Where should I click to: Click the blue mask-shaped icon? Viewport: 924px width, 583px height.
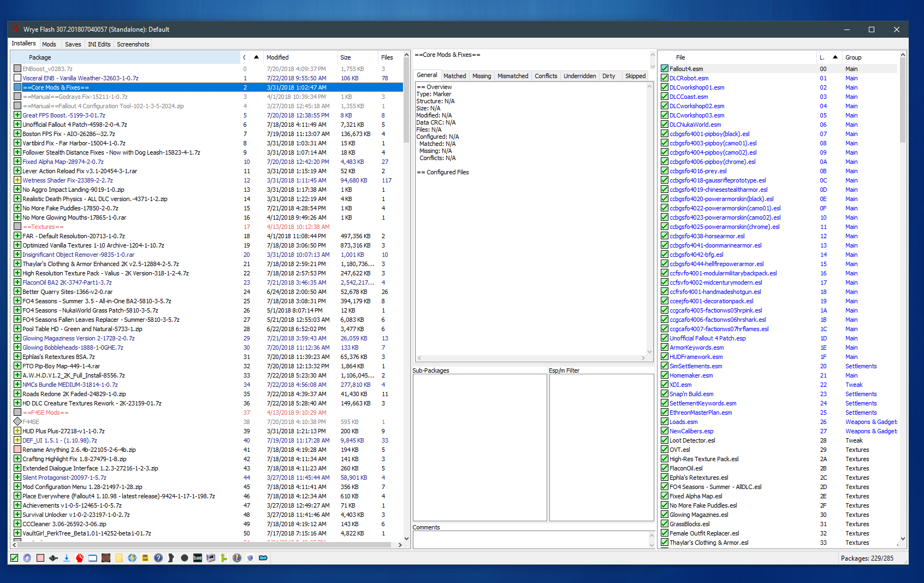coord(263,558)
